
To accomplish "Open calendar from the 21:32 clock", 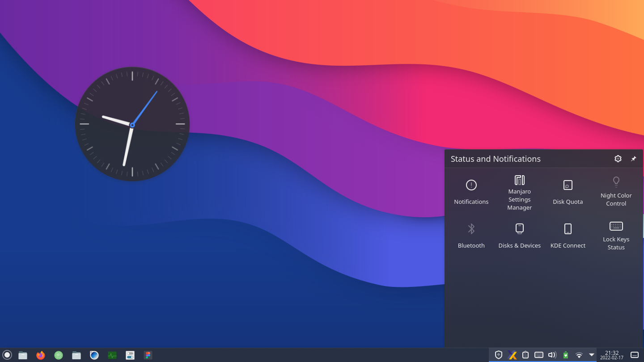I will coord(612,355).
